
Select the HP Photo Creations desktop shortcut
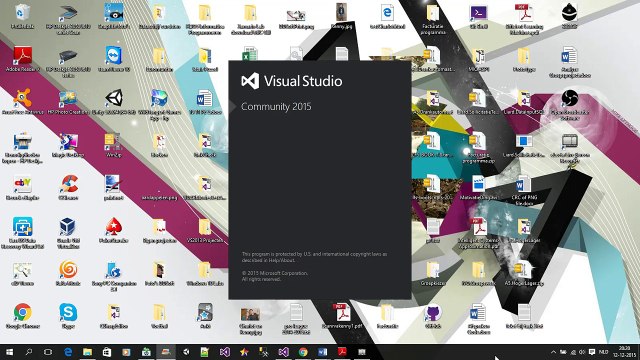click(68, 102)
